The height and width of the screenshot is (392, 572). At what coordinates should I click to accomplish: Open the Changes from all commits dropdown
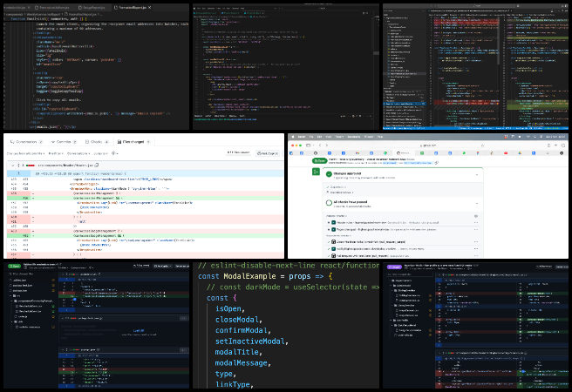(x=25, y=153)
